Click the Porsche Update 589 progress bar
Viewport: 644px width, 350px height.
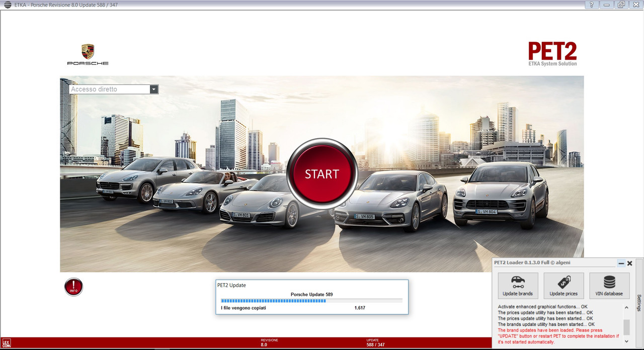click(311, 301)
